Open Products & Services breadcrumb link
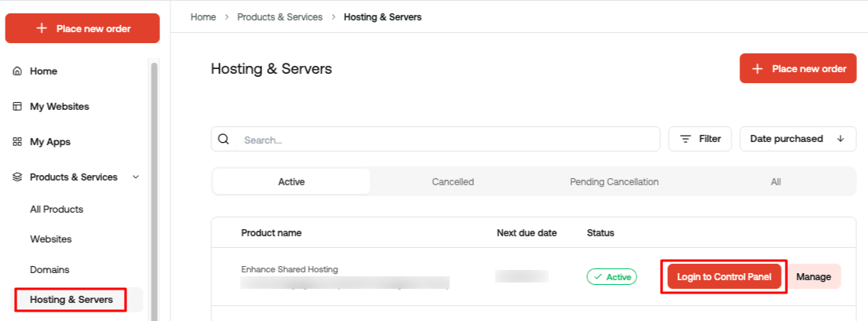 (x=279, y=17)
